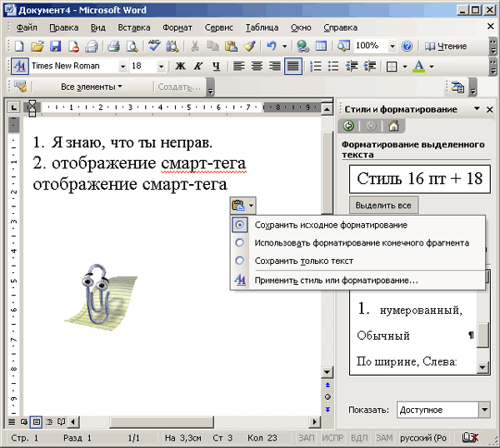This screenshot has width=500, height=448.
Task: Click the Clippy Office Assistant
Action: tap(101, 297)
